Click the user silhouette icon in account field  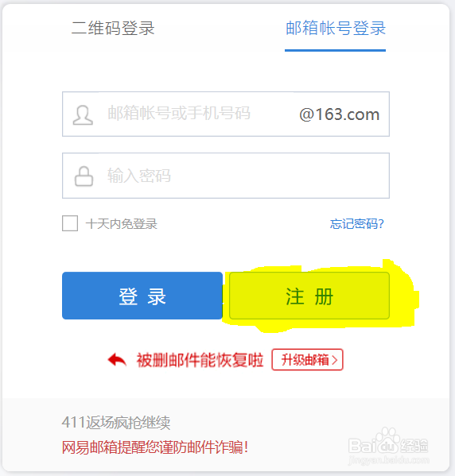(83, 115)
